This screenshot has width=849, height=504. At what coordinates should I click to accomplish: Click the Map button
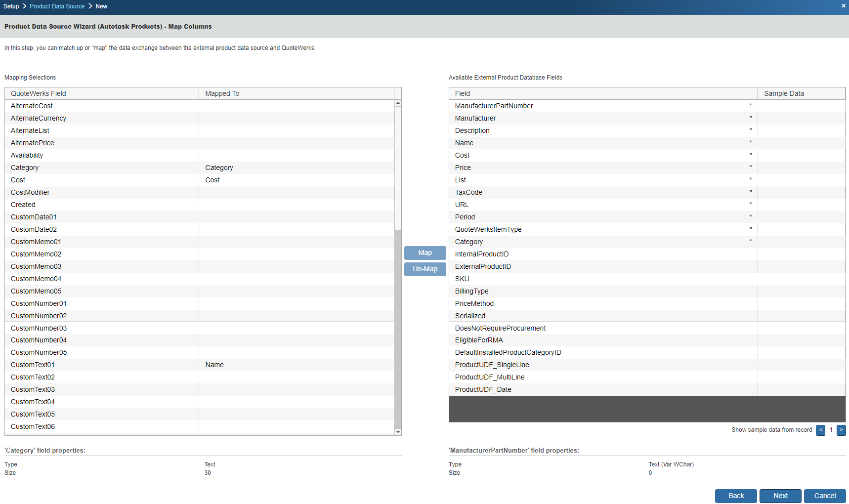425,252
